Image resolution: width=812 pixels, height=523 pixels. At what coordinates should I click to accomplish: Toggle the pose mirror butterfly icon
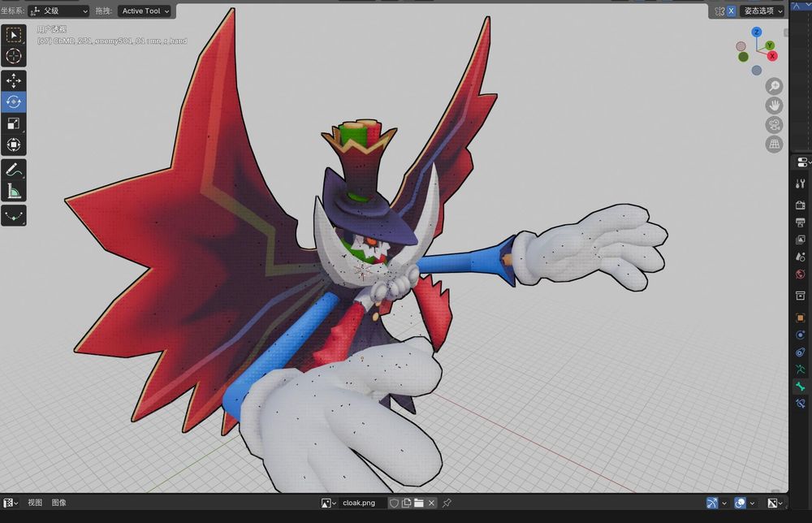click(719, 11)
